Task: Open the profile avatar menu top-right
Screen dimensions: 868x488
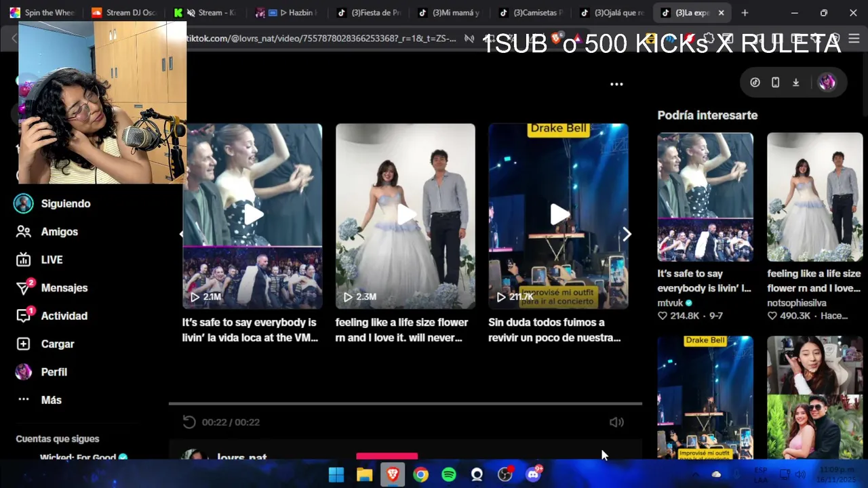Action: coord(827,82)
